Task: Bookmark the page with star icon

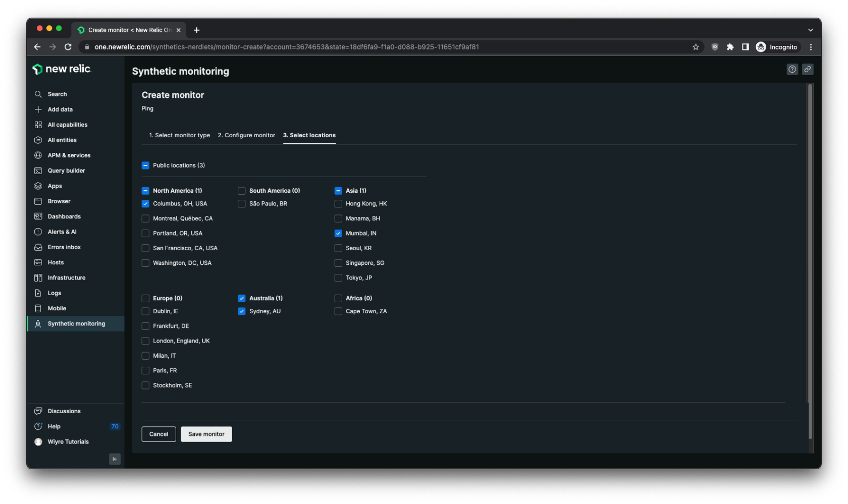Action: 696,47
